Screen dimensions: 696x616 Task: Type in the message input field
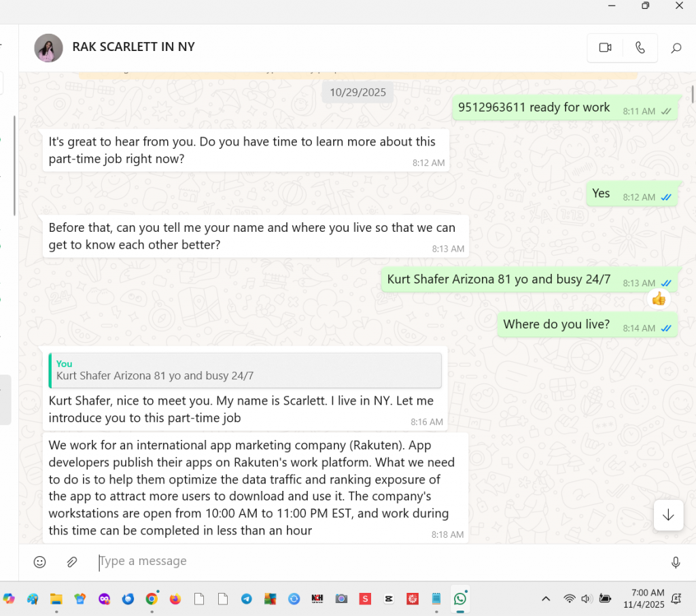pyautogui.click(x=374, y=562)
